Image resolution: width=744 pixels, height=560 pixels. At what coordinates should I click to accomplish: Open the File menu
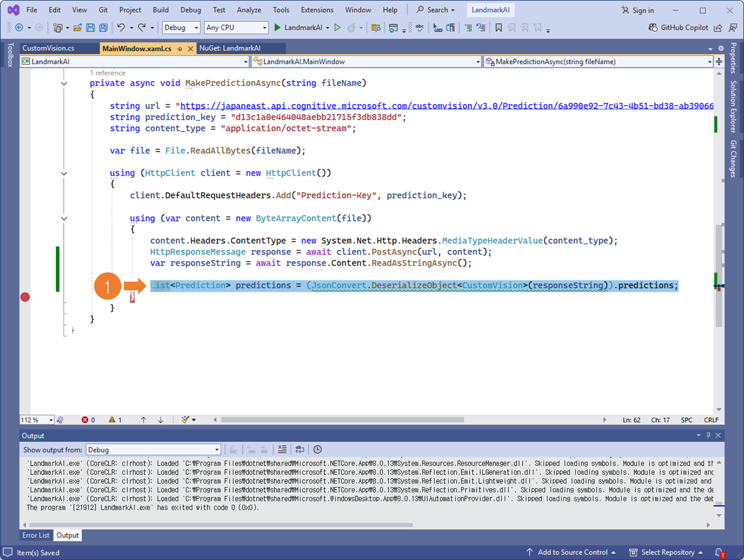32,10
